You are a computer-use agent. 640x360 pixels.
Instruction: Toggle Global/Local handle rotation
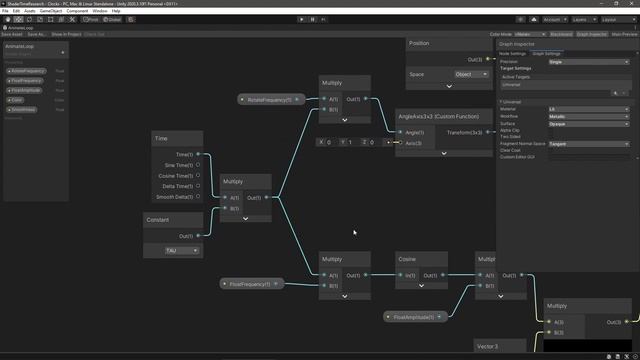[x=112, y=20]
